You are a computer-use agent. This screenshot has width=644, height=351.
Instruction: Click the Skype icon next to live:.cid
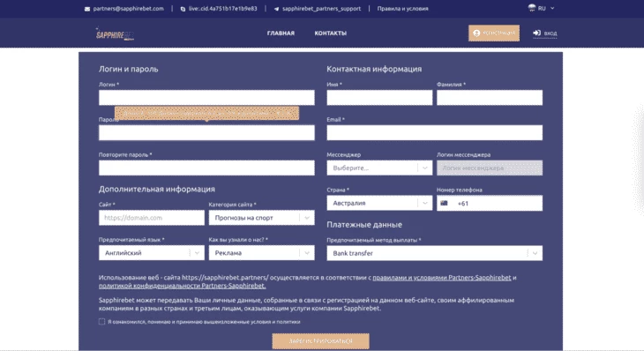coord(183,9)
